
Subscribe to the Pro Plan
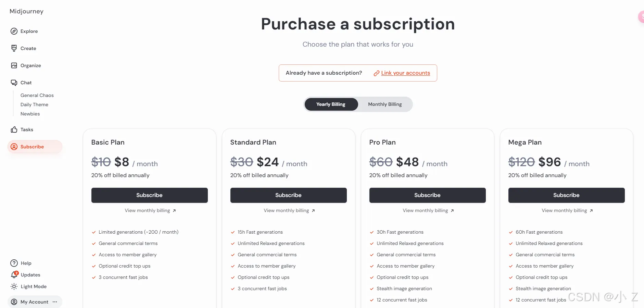tap(427, 195)
